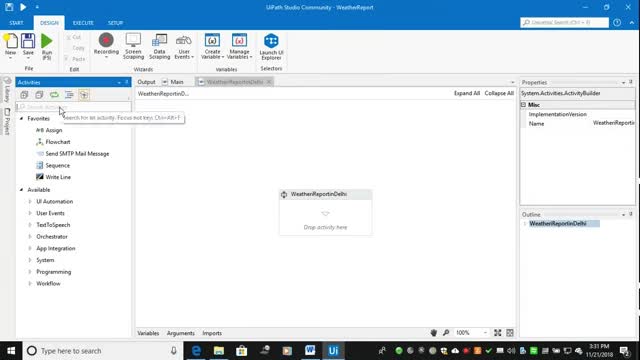Switch to the START ribbon tab
Screen dimensions: 640x360
pyautogui.click(x=16, y=23)
